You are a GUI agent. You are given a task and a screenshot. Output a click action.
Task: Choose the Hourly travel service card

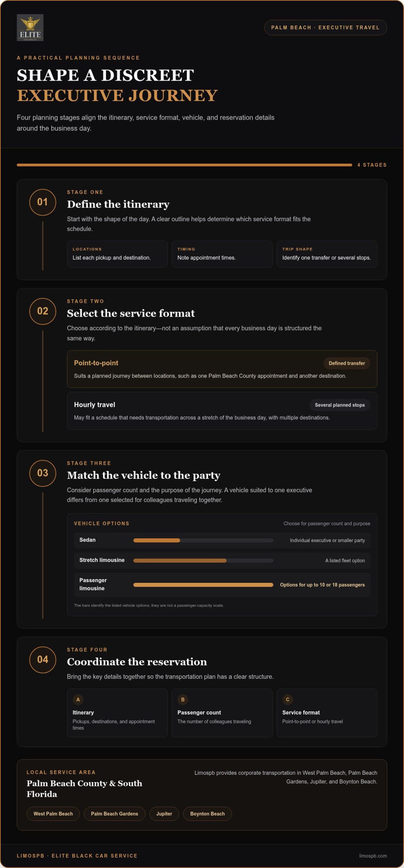tap(222, 411)
